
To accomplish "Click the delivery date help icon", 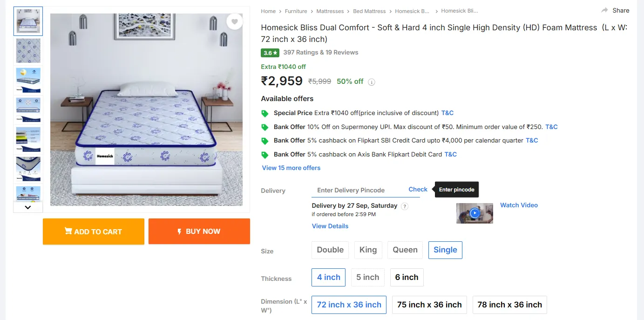I will 405,206.
